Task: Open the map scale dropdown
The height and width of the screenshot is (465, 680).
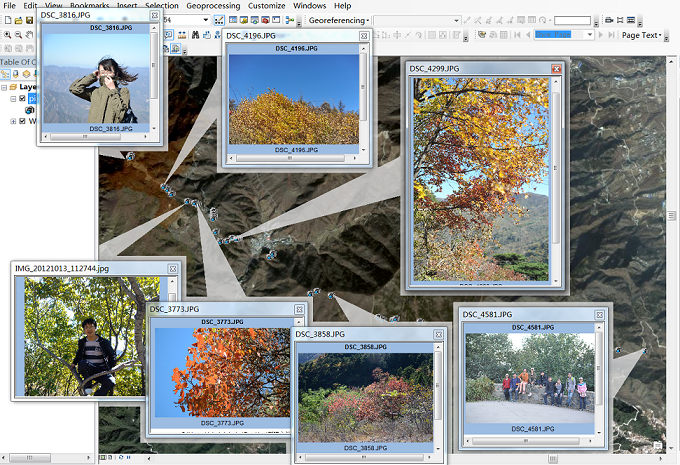Action: click(x=206, y=20)
